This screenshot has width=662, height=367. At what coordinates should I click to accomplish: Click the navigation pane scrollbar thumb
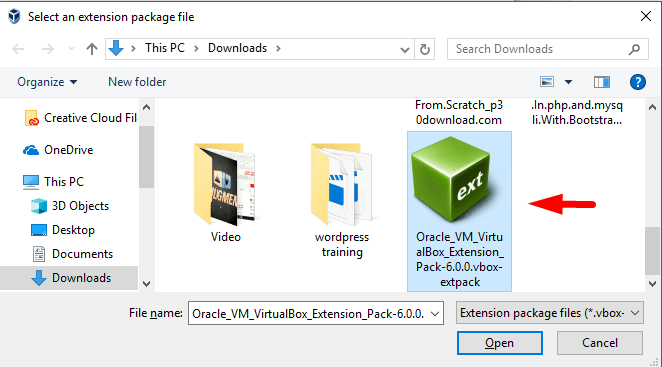146,156
